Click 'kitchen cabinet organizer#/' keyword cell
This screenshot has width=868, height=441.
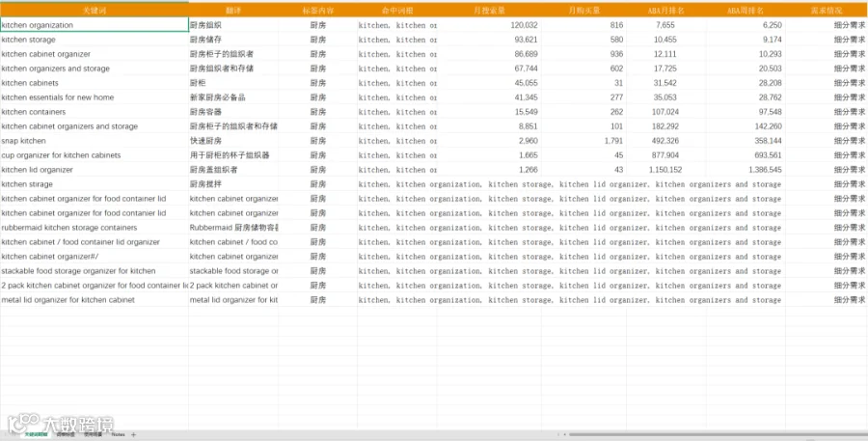point(95,257)
